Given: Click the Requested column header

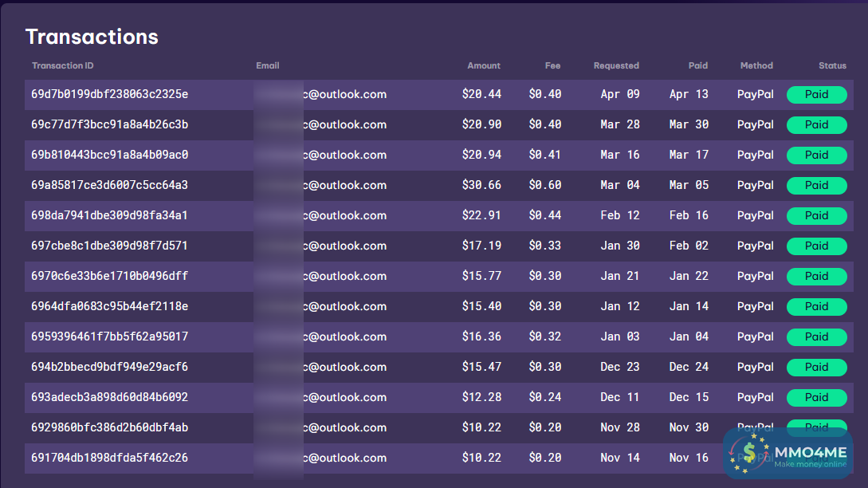Looking at the screenshot, I should [x=616, y=65].
